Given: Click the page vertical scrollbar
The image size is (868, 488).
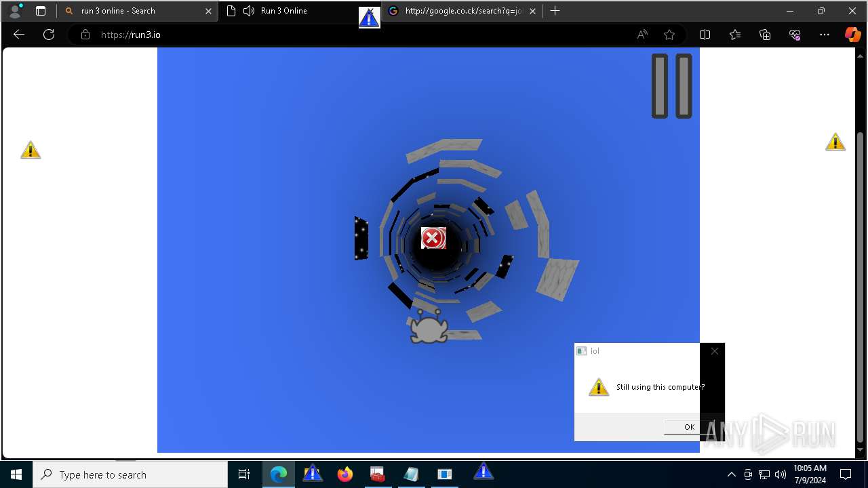Looking at the screenshot, I should pyautogui.click(x=861, y=287).
